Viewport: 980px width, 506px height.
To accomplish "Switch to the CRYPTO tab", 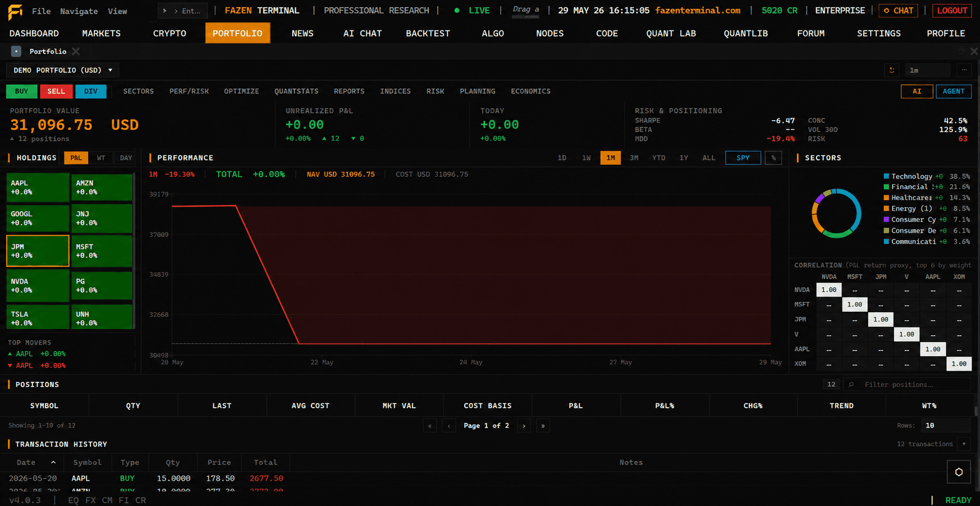I will (170, 34).
